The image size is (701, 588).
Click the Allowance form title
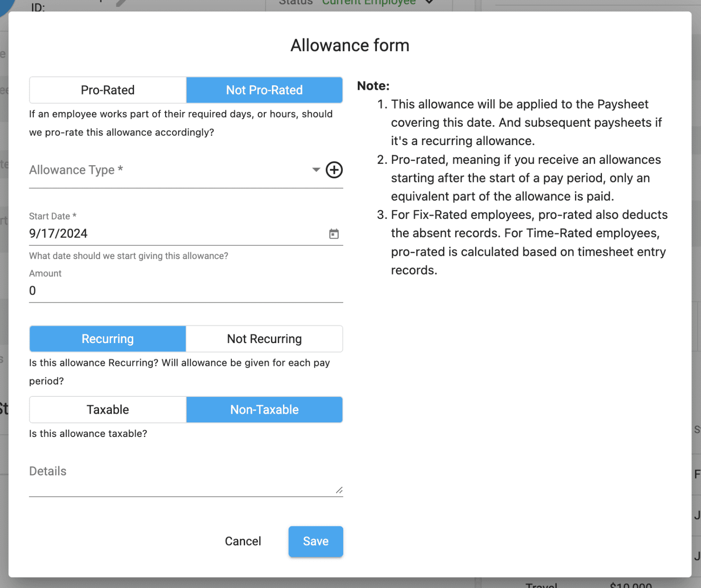click(350, 45)
